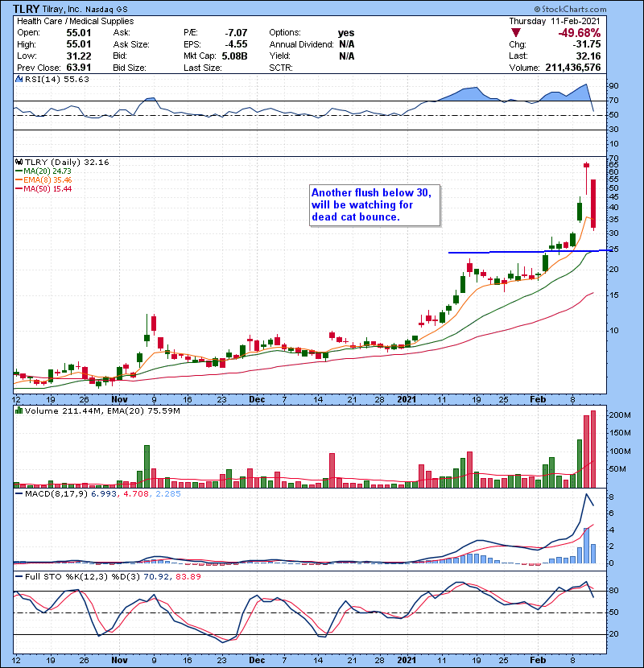This screenshot has height=668, width=644.
Task: Click the MACD(8,17,9) indicator label
Action: coord(56,494)
